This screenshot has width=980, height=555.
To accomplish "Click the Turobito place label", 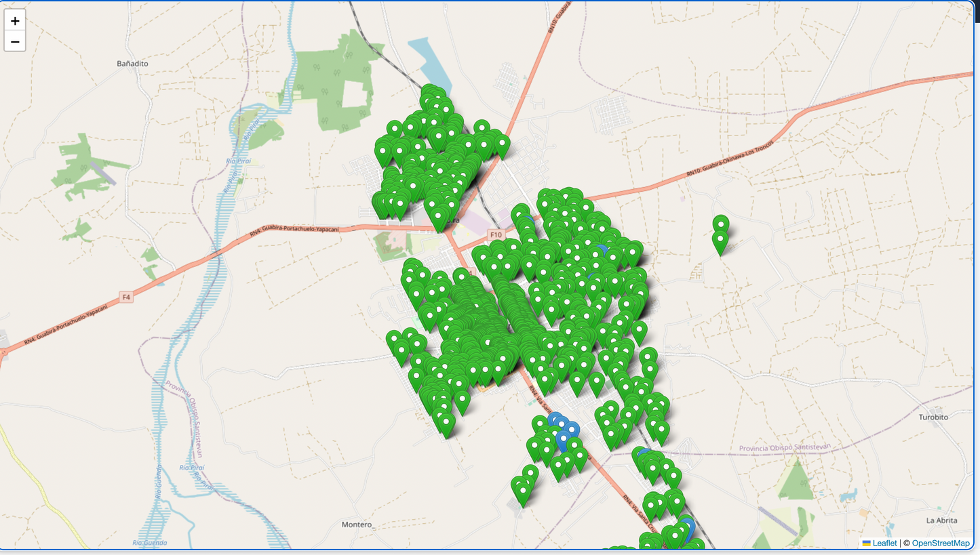I will 933,417.
